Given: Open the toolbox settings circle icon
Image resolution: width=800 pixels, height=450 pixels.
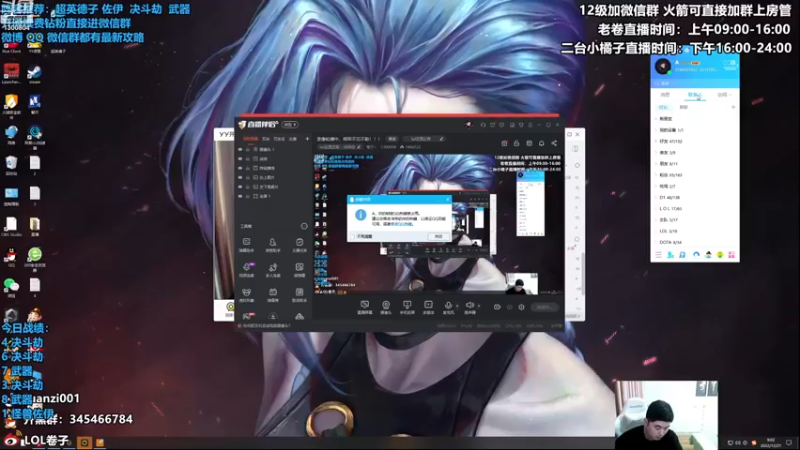Looking at the screenshot, I should click(x=304, y=226).
